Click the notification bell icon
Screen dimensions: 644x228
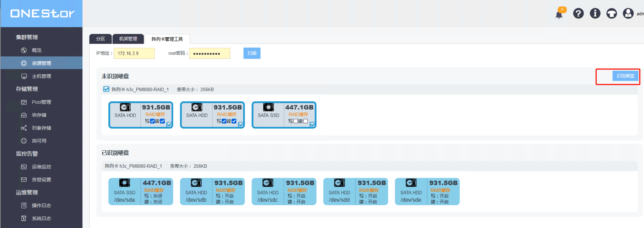coord(559,15)
